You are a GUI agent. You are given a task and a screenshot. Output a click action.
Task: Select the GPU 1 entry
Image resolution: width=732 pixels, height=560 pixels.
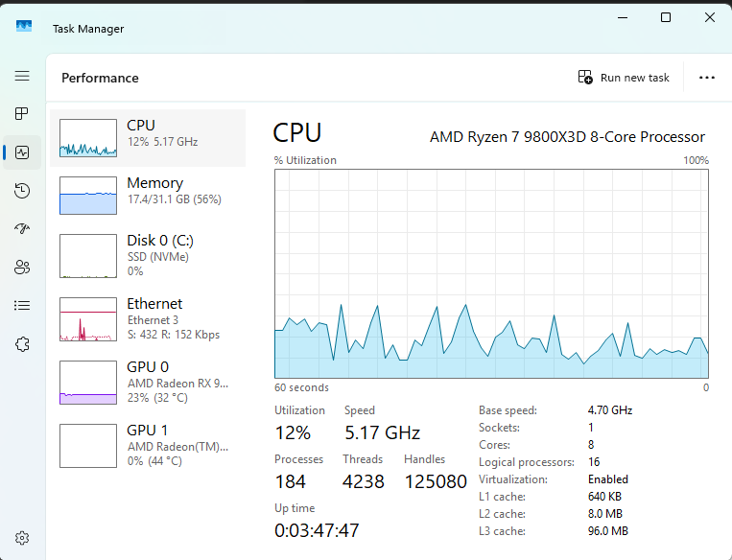(x=148, y=446)
